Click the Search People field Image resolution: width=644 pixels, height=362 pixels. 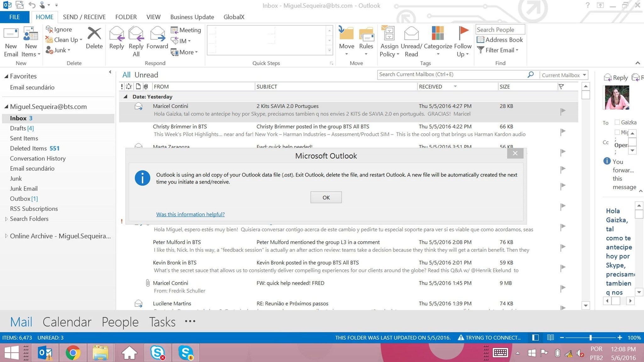point(500,30)
